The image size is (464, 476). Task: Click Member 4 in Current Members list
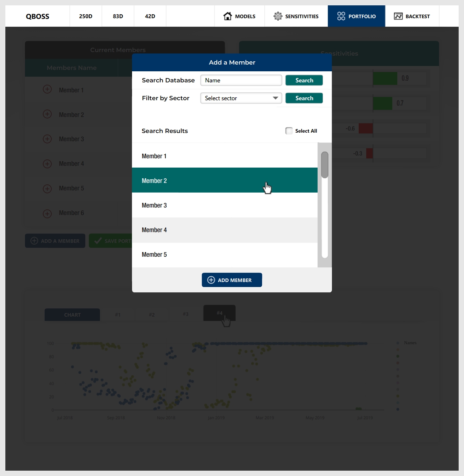coord(71,164)
